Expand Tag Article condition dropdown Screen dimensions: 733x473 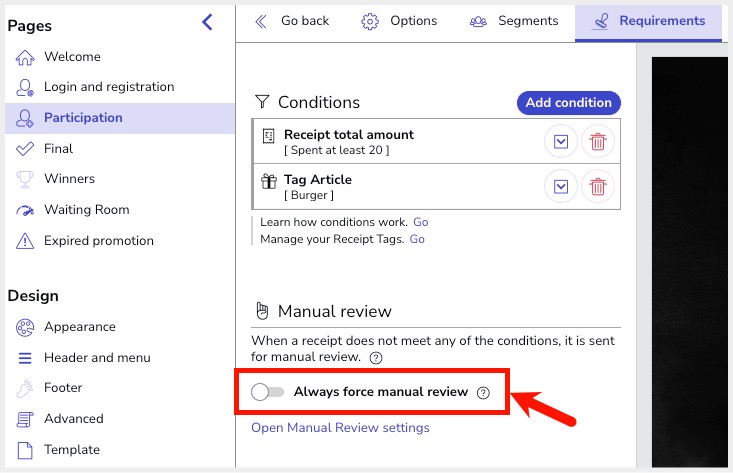[561, 186]
